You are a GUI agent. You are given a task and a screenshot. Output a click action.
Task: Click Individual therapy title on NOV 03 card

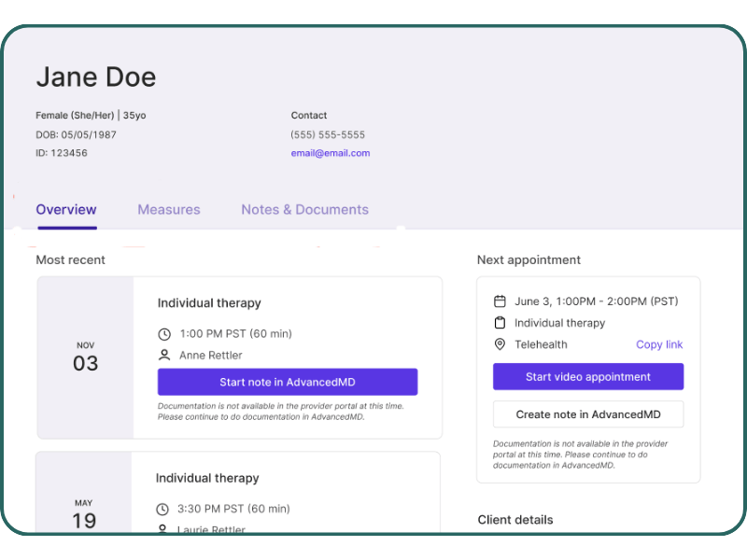click(x=209, y=303)
